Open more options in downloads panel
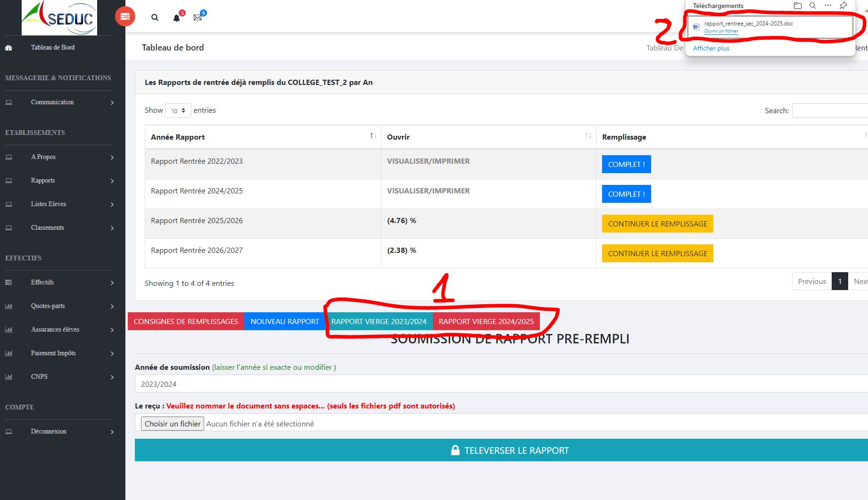 click(827, 6)
